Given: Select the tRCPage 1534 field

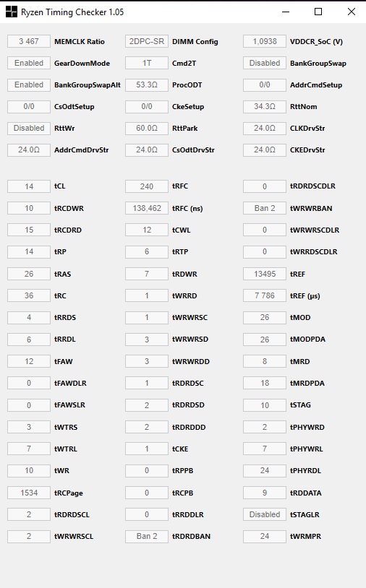Looking at the screenshot, I should point(29,493).
